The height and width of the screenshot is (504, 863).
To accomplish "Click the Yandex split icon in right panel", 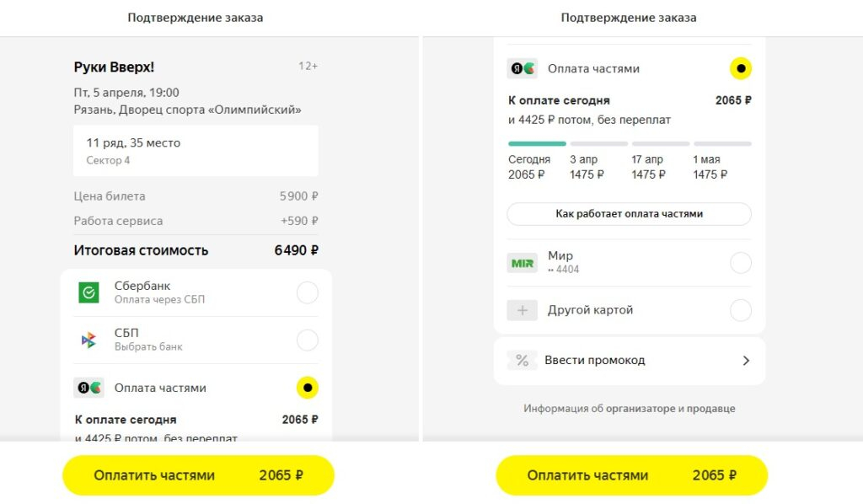I will coord(522,68).
